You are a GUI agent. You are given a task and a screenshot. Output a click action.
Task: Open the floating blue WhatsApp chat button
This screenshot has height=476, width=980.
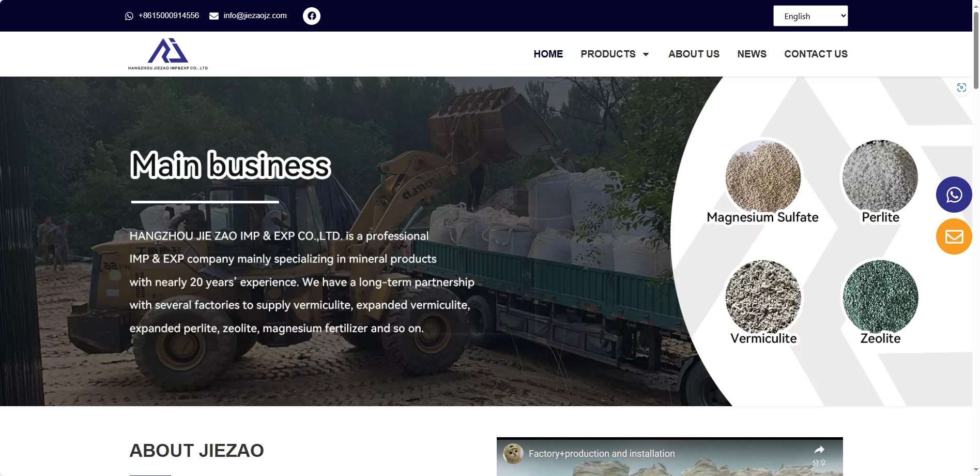tap(954, 195)
